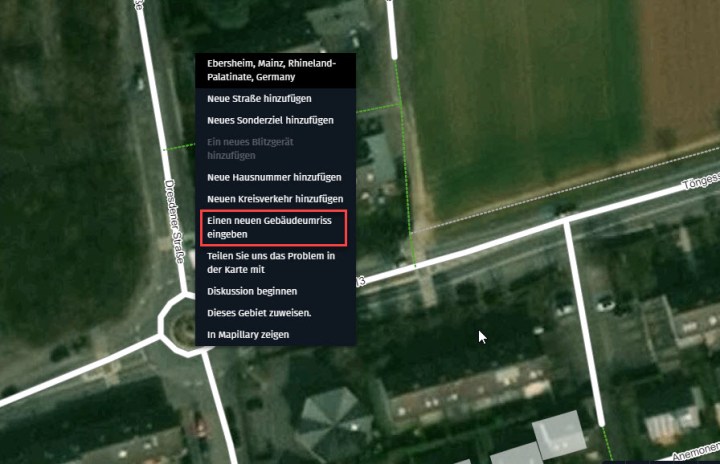Click the road leading southwest from roundabout
This screenshot has width=720, height=464.
coord(79,371)
